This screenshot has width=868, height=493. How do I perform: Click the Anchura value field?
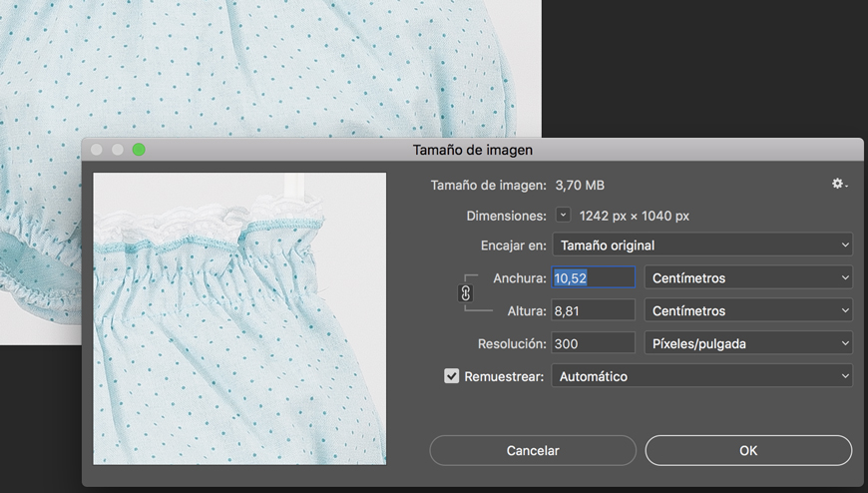pos(594,277)
